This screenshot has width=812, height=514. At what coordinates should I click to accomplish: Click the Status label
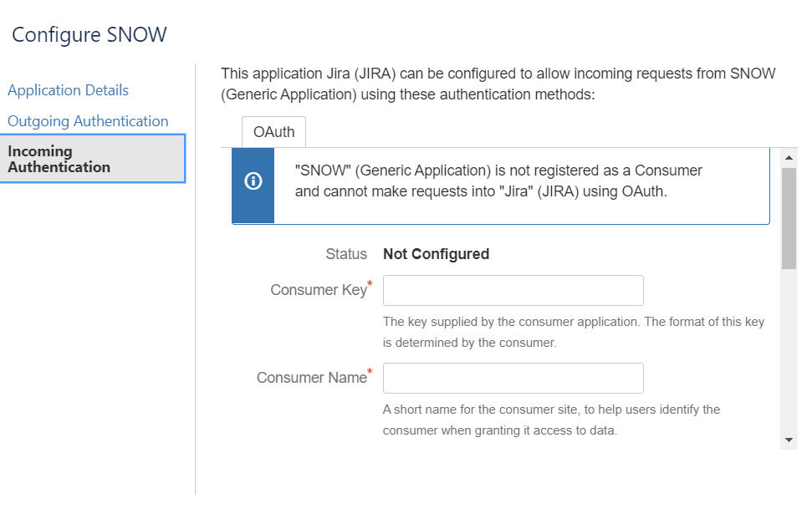pos(346,254)
